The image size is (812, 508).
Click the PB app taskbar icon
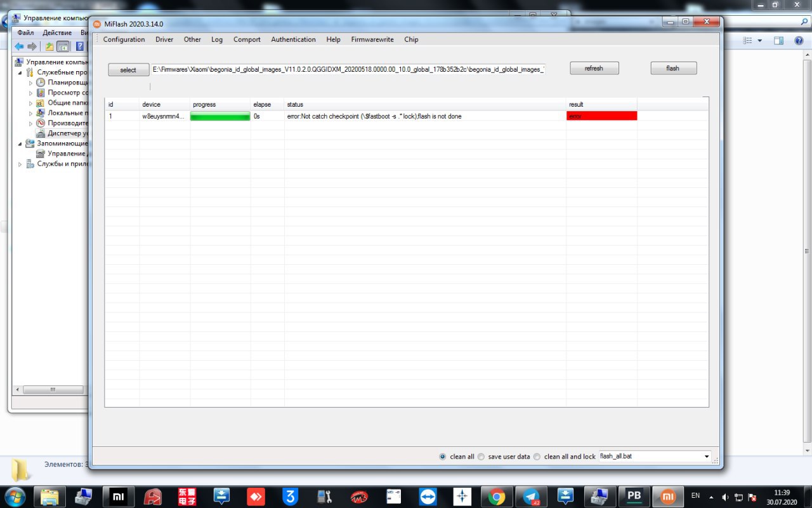click(634, 497)
